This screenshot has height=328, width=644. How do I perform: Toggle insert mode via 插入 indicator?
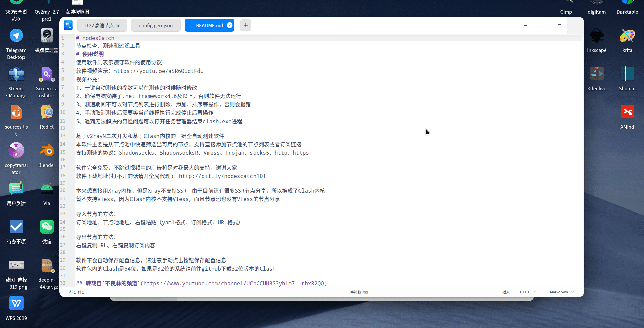[506, 292]
